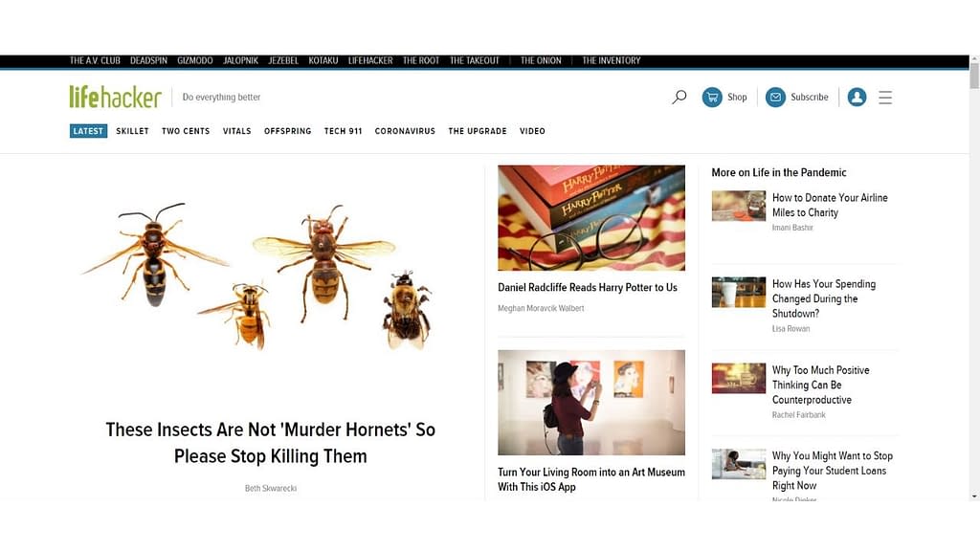Click the scrollbar down arrow

tap(974, 496)
